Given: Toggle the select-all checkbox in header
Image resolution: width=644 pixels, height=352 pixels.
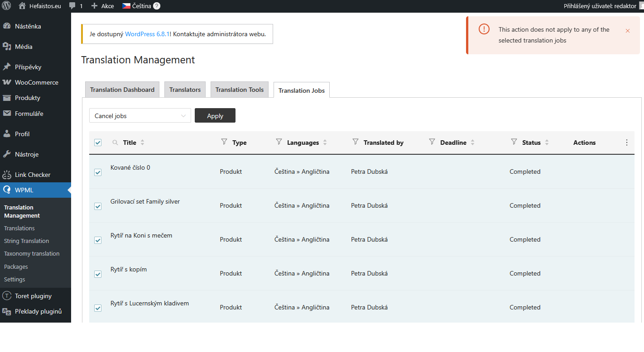Looking at the screenshot, I should pos(98,143).
